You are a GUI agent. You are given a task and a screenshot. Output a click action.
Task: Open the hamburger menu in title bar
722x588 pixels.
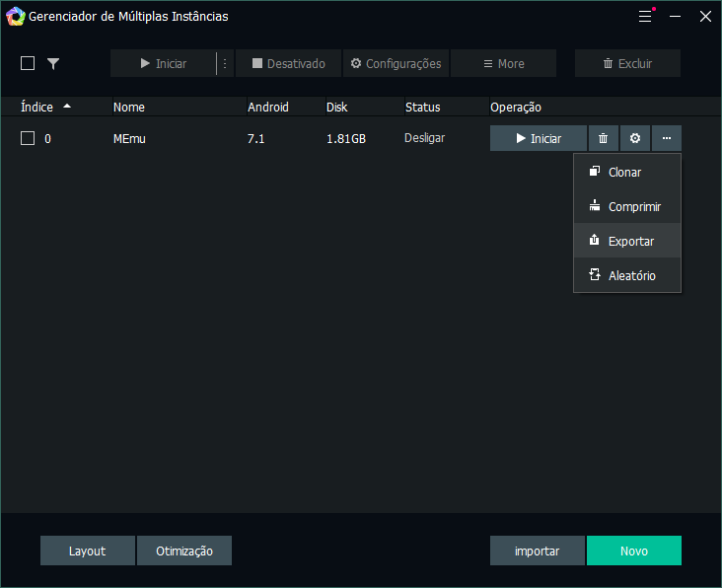click(x=645, y=17)
